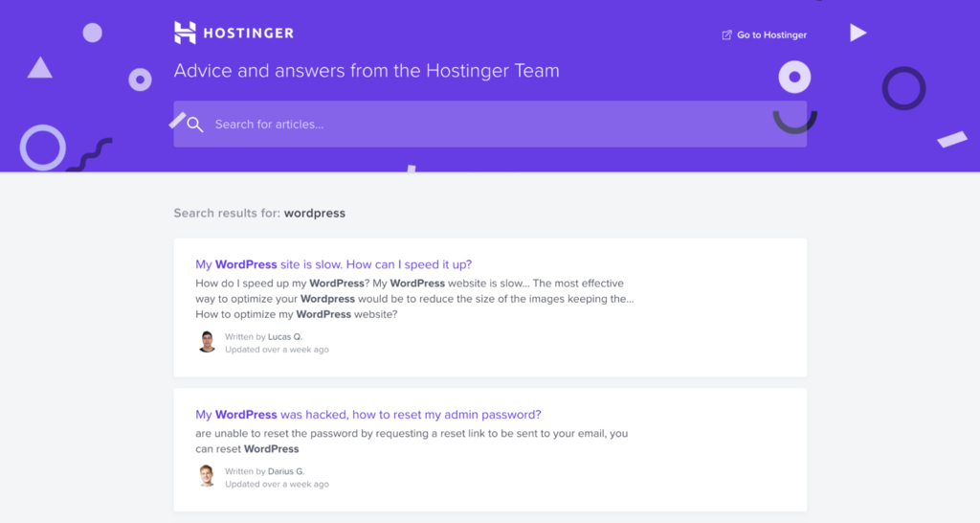
Task: Click the speed up WordPress article summary text
Action: tap(413, 299)
